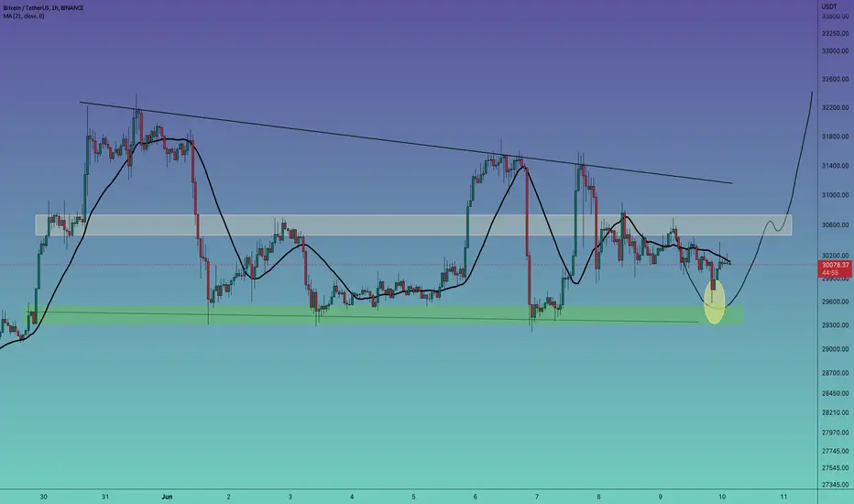
Task: Click the 31000.00 price level
Action: (x=835, y=195)
